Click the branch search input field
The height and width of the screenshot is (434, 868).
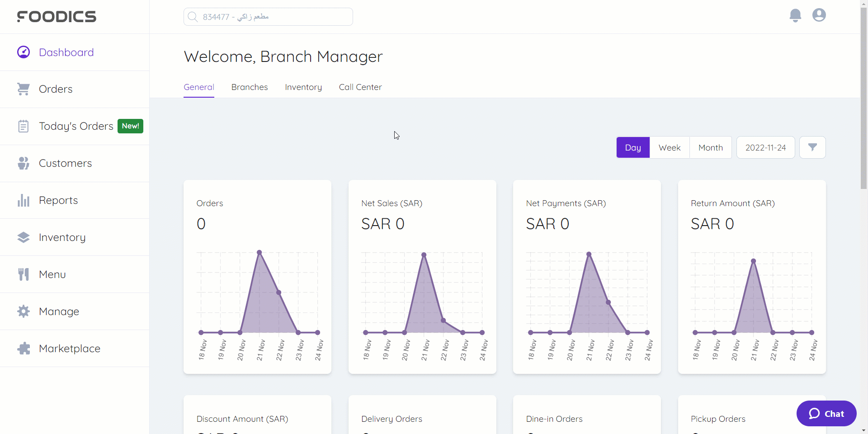[x=268, y=17]
